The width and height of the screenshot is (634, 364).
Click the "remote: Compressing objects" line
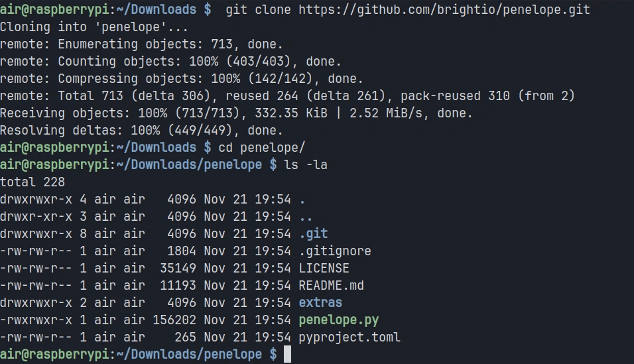182,79
